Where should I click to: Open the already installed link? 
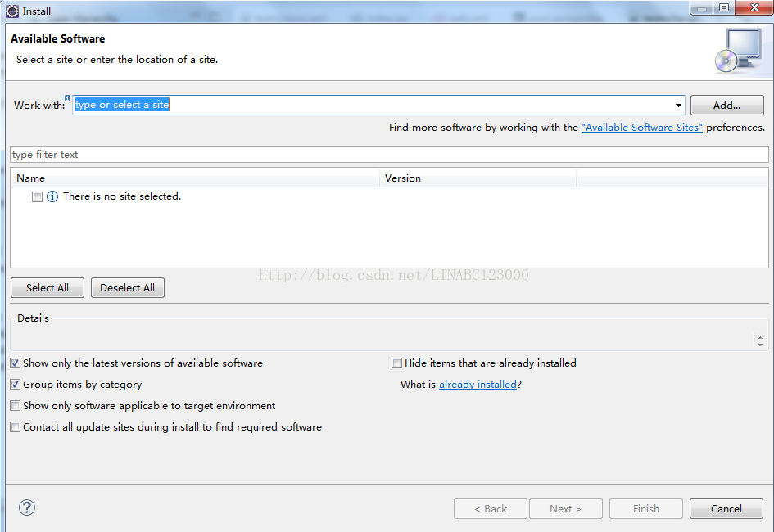478,385
